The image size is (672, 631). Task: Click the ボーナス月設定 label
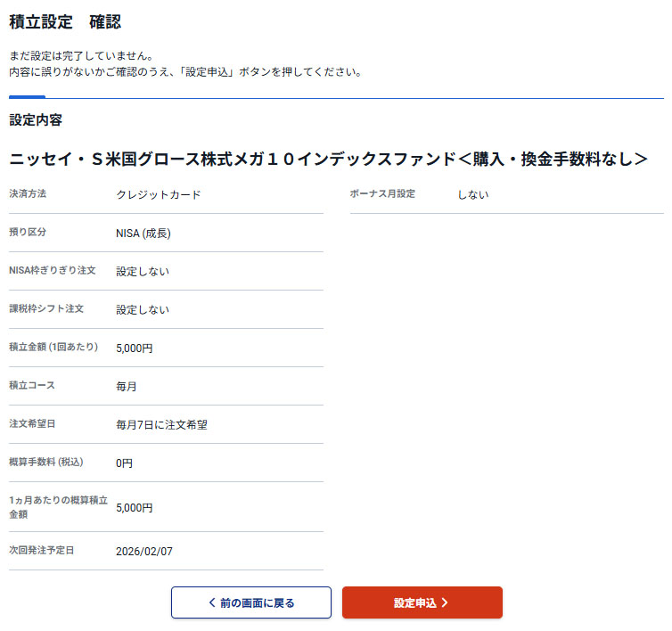382,194
